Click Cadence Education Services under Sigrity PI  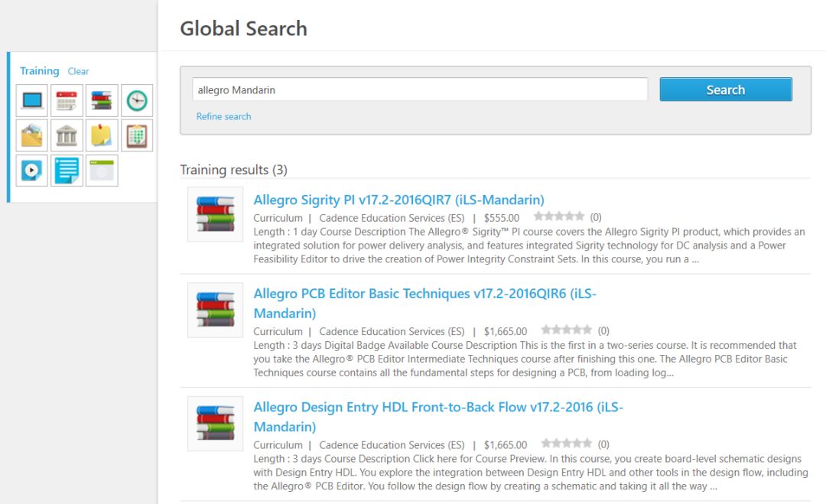(x=392, y=218)
